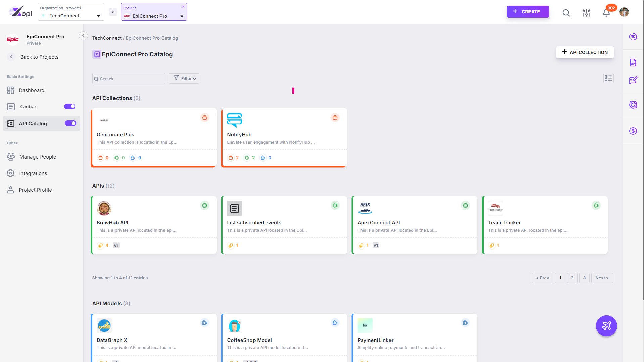
Task: Click the CREATE button
Action: [x=527, y=12]
